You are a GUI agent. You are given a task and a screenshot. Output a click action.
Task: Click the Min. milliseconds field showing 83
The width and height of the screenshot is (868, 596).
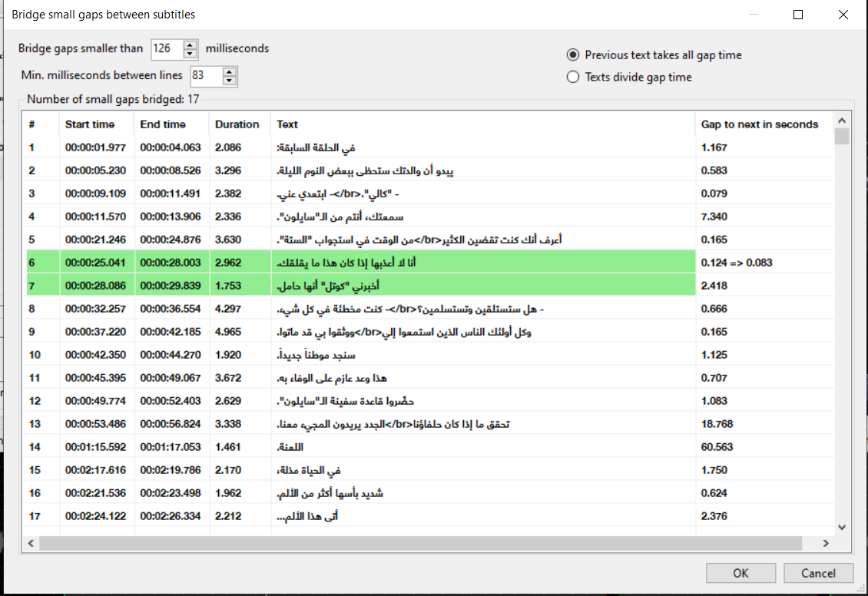pyautogui.click(x=207, y=76)
